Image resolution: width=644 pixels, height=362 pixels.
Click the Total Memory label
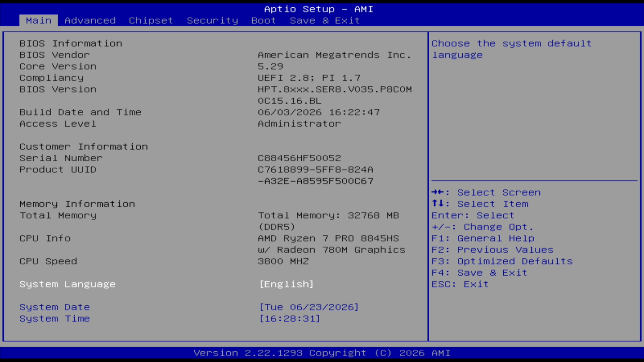point(58,215)
